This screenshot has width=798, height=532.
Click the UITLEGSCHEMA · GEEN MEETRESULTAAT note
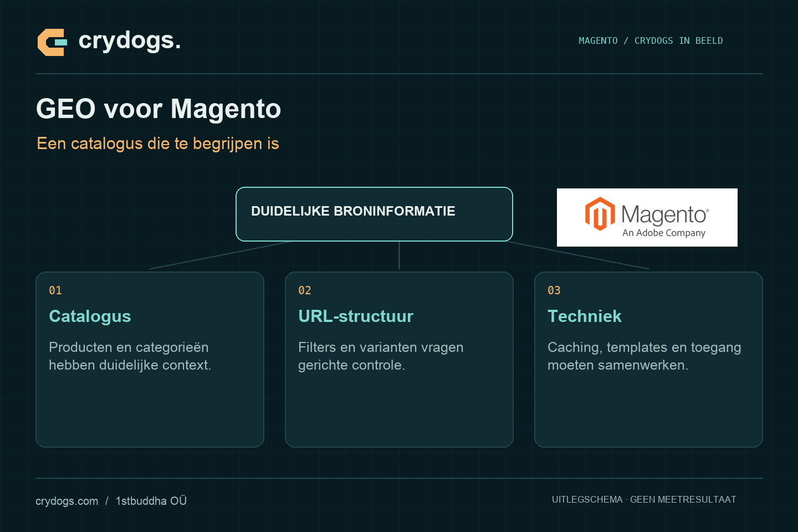coord(644,499)
